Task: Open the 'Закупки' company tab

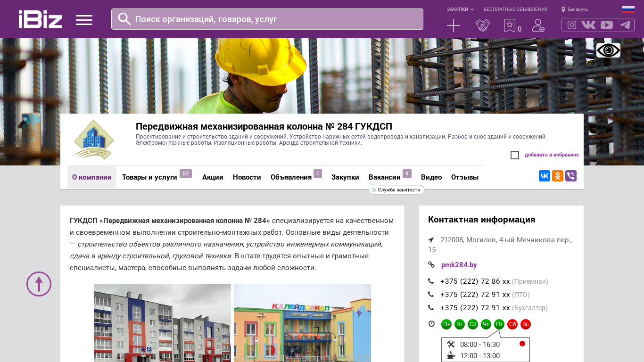Action: coord(345,177)
